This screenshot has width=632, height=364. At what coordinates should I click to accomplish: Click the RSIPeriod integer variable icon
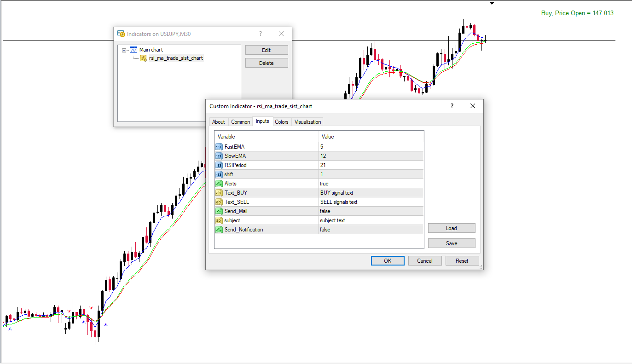219,165
